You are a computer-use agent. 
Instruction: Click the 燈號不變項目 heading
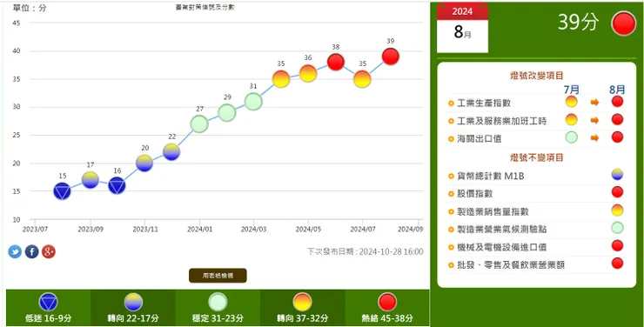(x=536, y=157)
